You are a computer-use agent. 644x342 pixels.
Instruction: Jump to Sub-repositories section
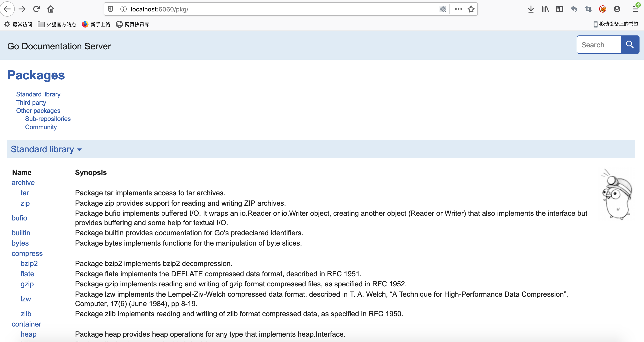(48, 119)
